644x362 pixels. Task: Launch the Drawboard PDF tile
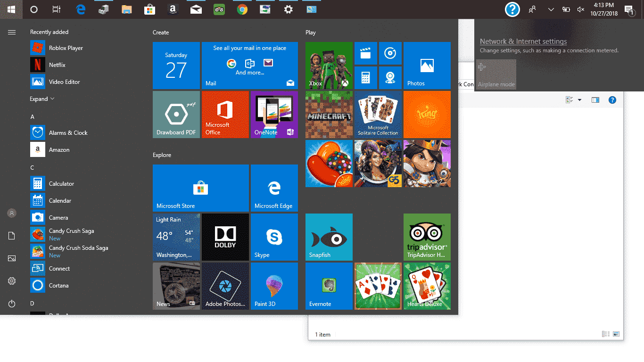click(176, 115)
